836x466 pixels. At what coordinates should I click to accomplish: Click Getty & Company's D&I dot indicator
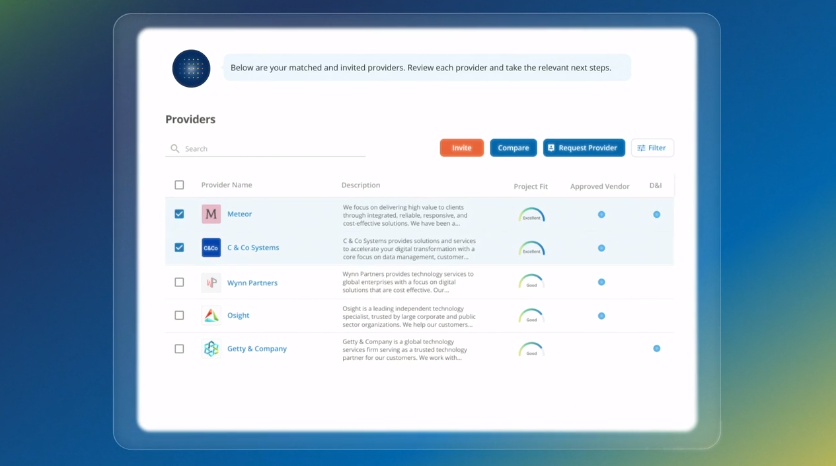coord(657,349)
